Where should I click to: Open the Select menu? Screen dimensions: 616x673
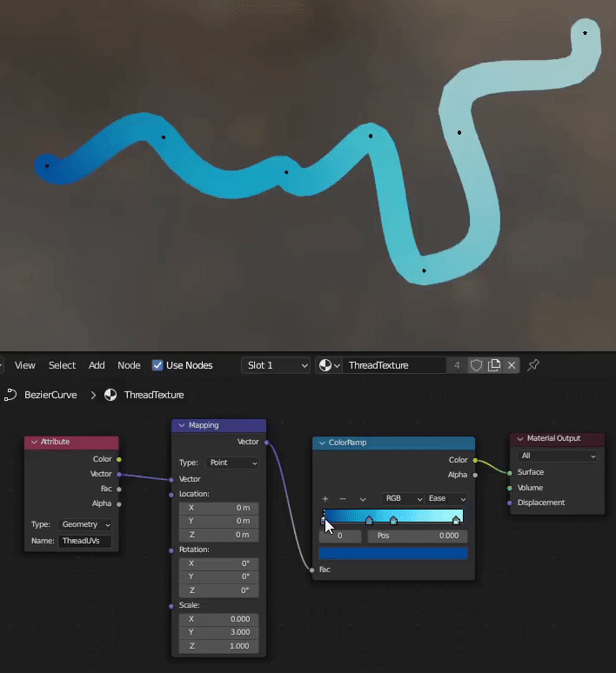62,365
